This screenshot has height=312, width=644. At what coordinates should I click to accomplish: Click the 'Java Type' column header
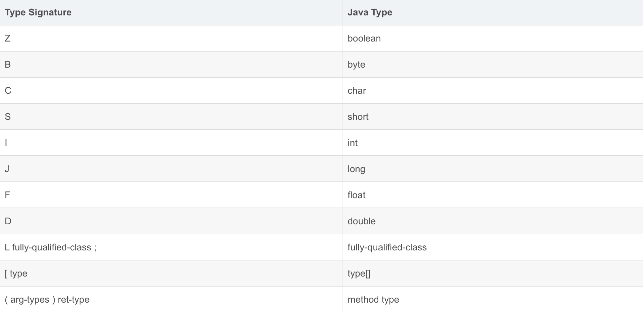[493, 12]
